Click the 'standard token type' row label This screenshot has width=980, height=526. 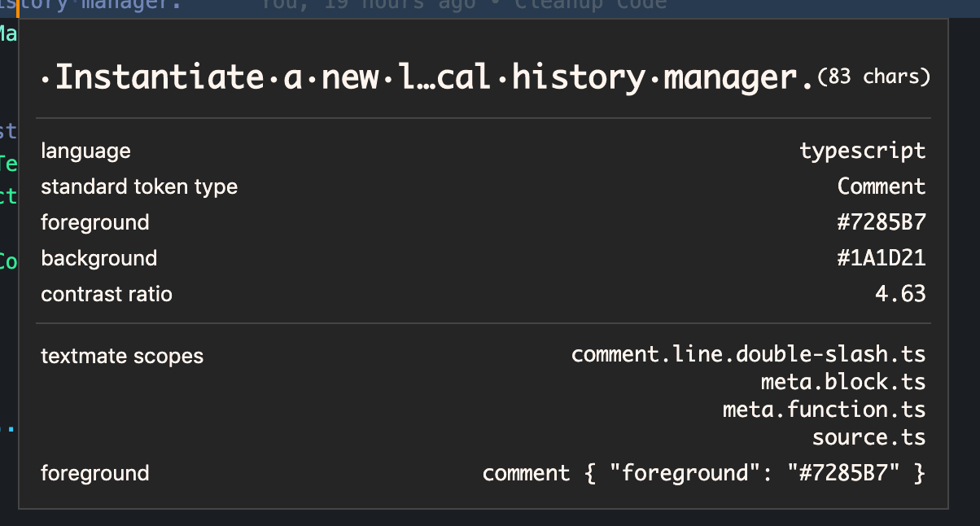tap(138, 186)
